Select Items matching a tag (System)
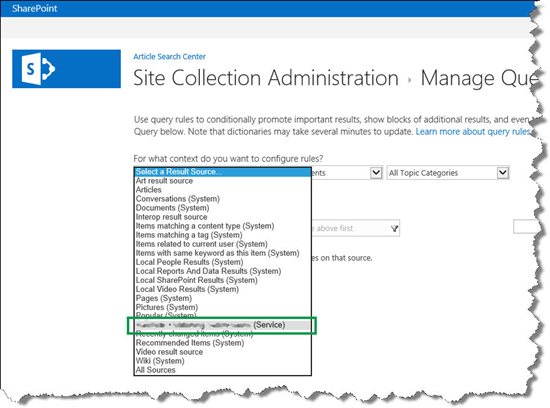This screenshot has width=550, height=408. click(222, 235)
